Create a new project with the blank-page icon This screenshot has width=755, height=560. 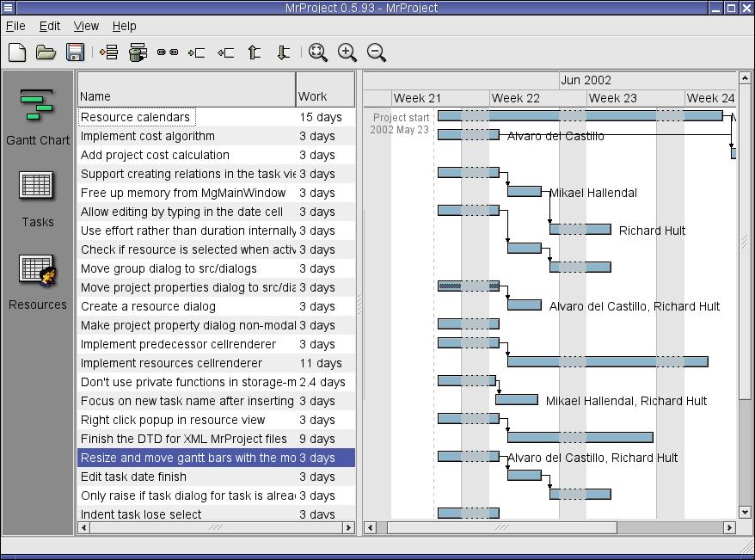pos(17,52)
